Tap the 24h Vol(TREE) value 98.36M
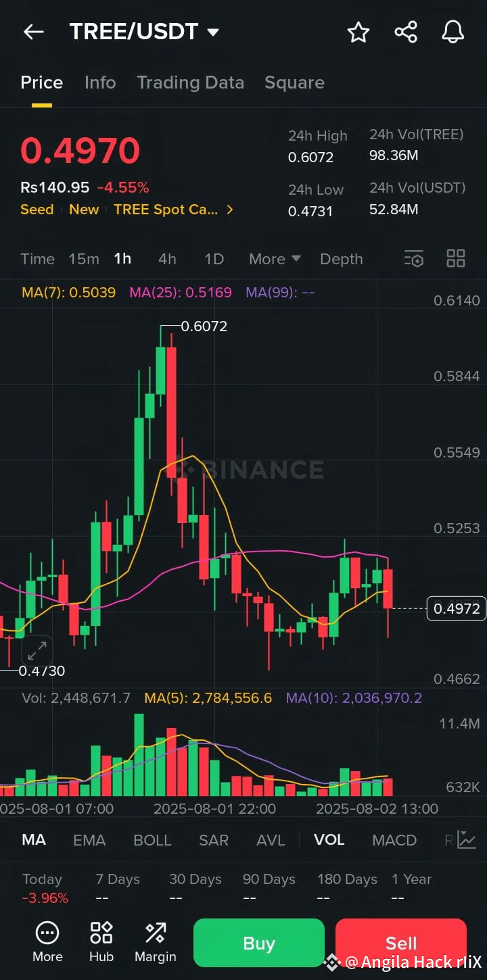 pyautogui.click(x=394, y=155)
